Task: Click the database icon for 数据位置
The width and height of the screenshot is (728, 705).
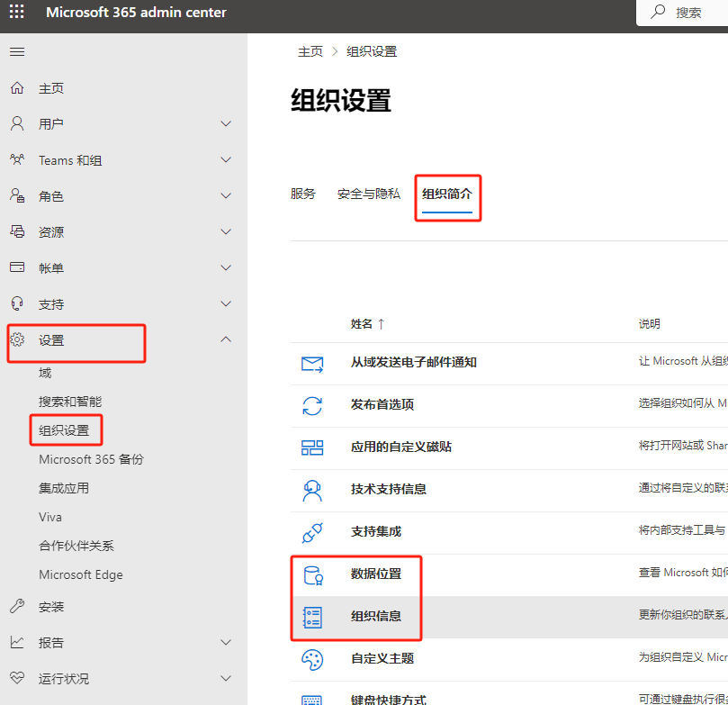Action: coord(313,575)
